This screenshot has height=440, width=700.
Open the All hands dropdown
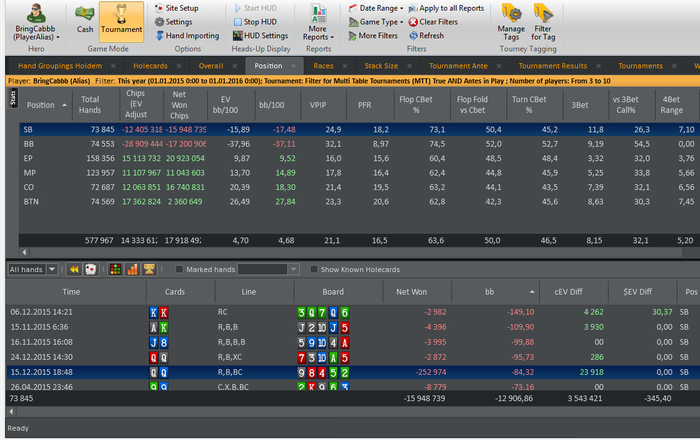(x=33, y=269)
